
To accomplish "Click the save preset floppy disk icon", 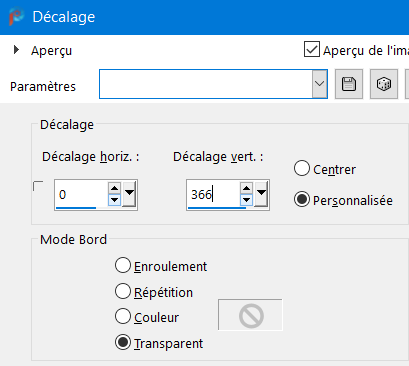I will point(349,84).
